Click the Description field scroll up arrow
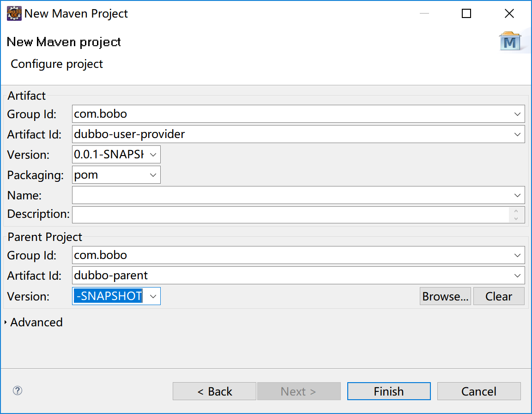This screenshot has width=532, height=414. (x=516, y=211)
